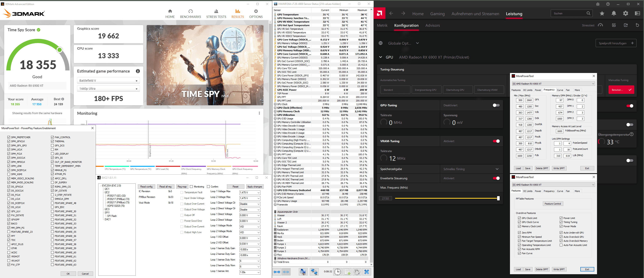Open HWiNFO sensor settings gear button
Image resolution: width=644 pixels, height=278 pixels.
tap(357, 272)
